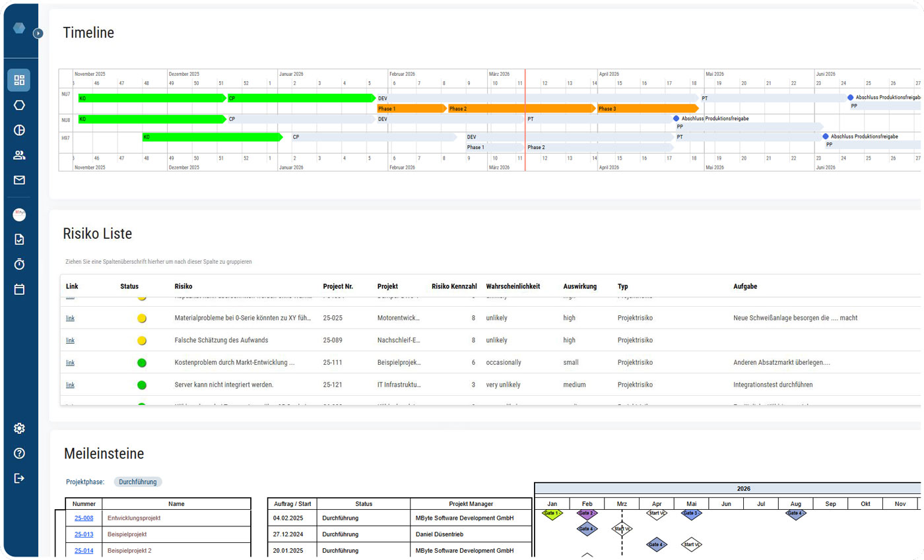The height and width of the screenshot is (560, 924).
Task: Select the Mrz month column in milestone chart
Action: (x=621, y=503)
